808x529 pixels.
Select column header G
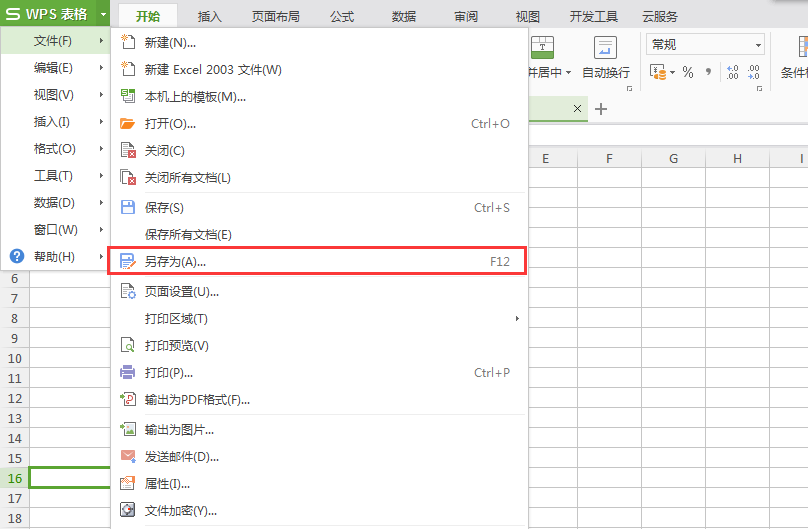point(673,159)
